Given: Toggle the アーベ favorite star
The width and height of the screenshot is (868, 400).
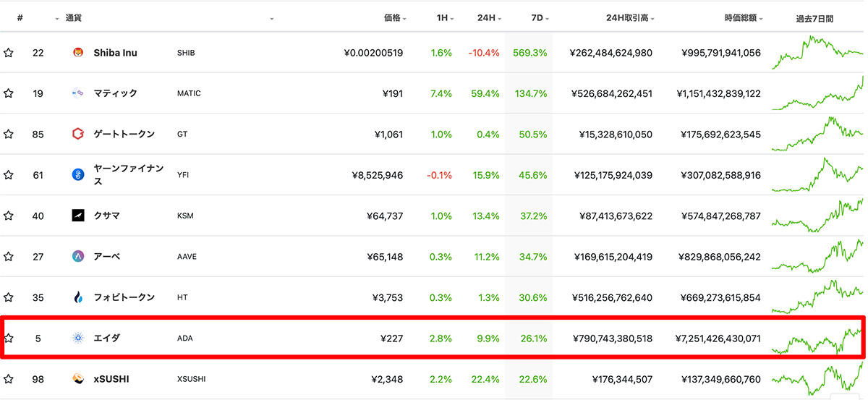Looking at the screenshot, I should click(x=9, y=257).
